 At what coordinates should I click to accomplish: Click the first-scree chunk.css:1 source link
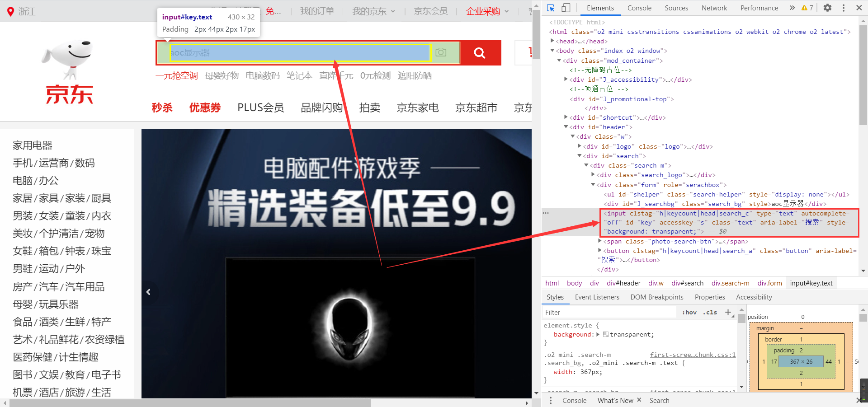pos(693,355)
